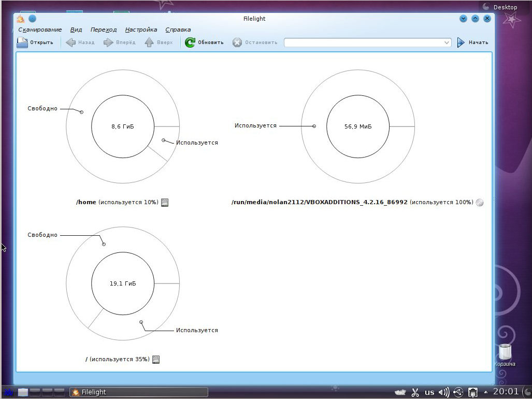The width and height of the screenshot is (532, 399).
Task: Click the 20:01 clock in panel
Action: (506, 392)
